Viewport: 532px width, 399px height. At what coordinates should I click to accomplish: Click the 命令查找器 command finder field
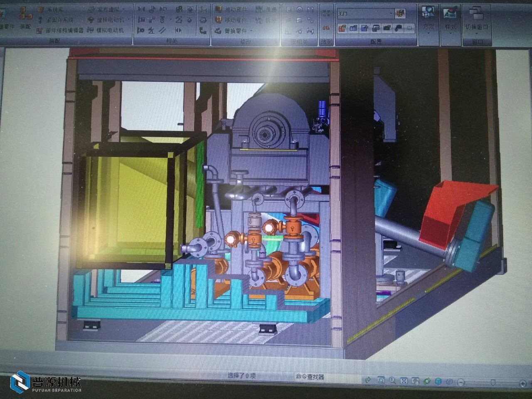pos(310,377)
